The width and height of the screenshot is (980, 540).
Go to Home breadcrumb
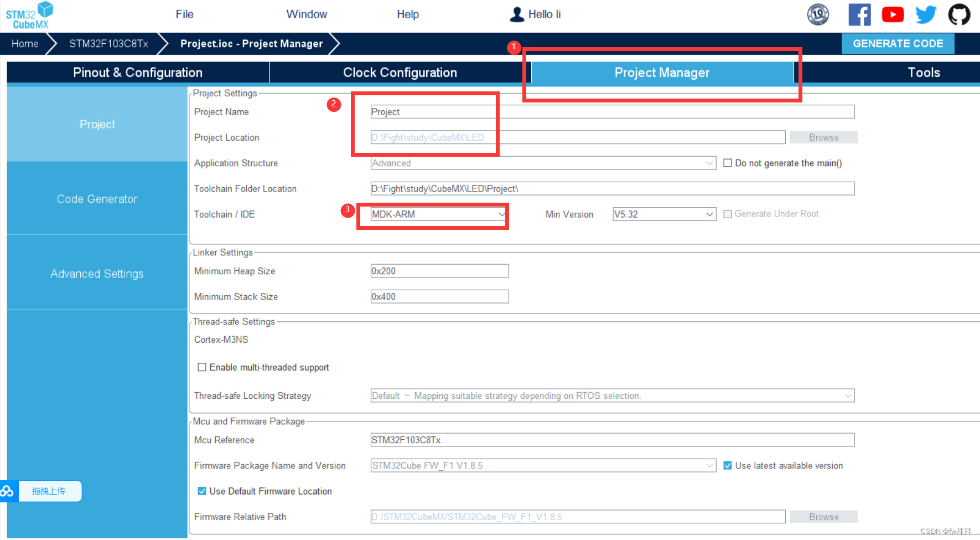(25, 44)
